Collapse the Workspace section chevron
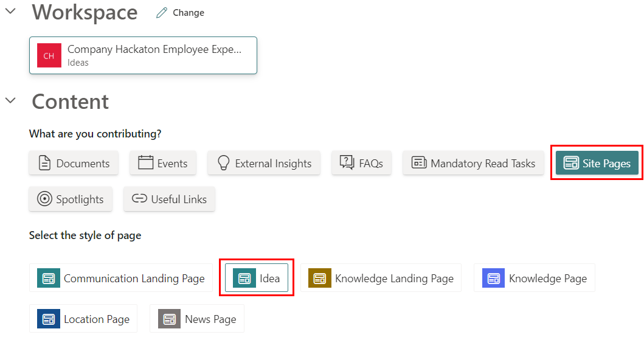 pyautogui.click(x=10, y=12)
